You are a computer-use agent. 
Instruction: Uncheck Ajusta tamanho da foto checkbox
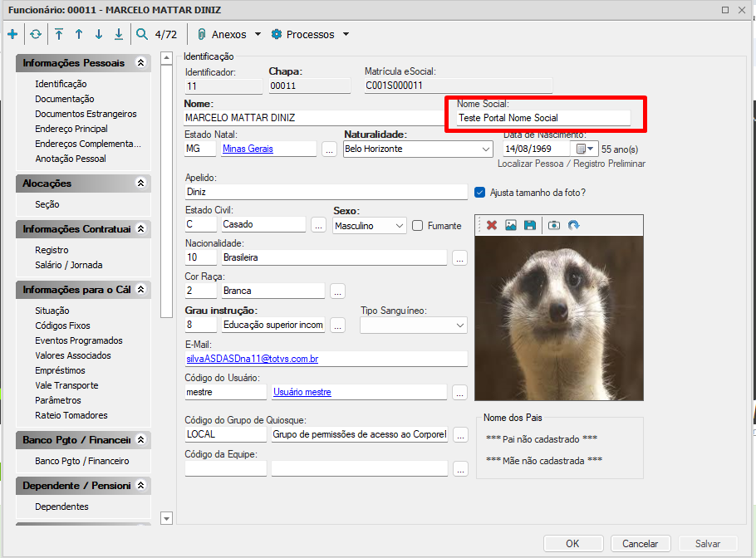pos(479,193)
